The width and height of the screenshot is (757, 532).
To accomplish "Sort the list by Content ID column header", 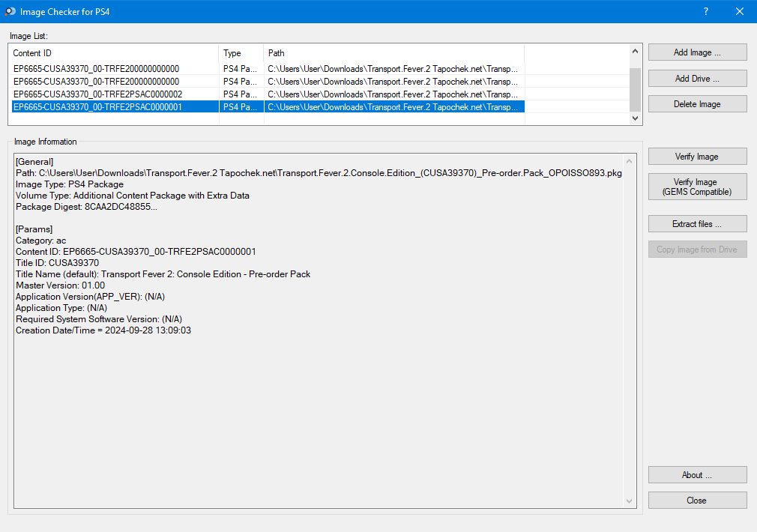I will point(115,53).
